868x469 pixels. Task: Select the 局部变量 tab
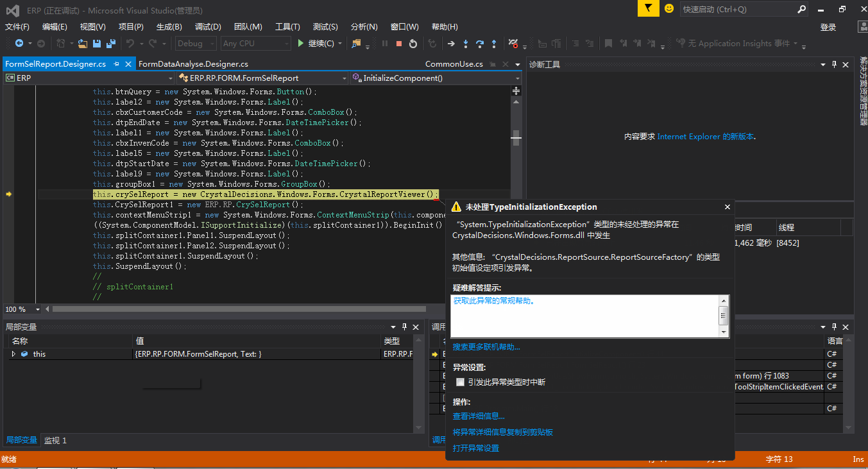pyautogui.click(x=21, y=440)
